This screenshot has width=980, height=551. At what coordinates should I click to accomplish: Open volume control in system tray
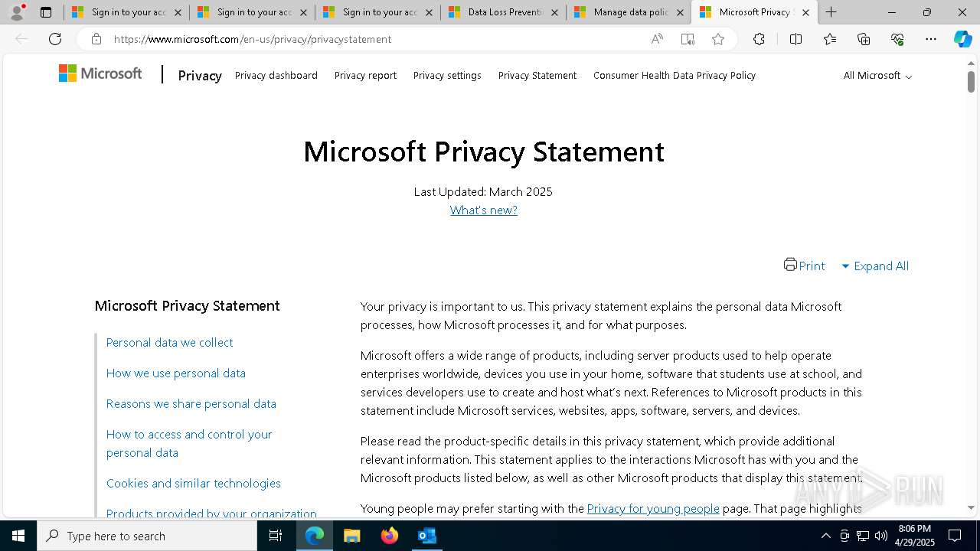click(x=881, y=536)
